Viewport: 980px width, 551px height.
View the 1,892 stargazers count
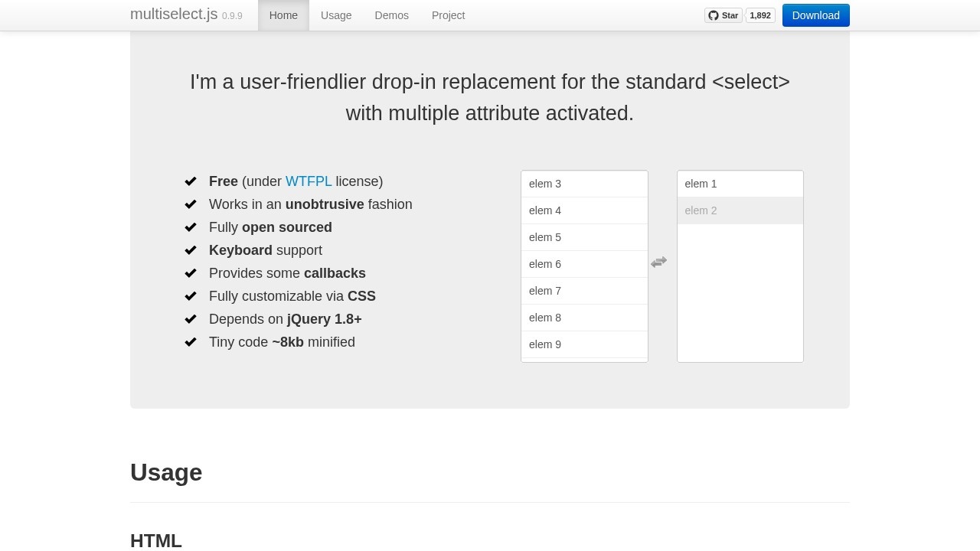click(759, 15)
